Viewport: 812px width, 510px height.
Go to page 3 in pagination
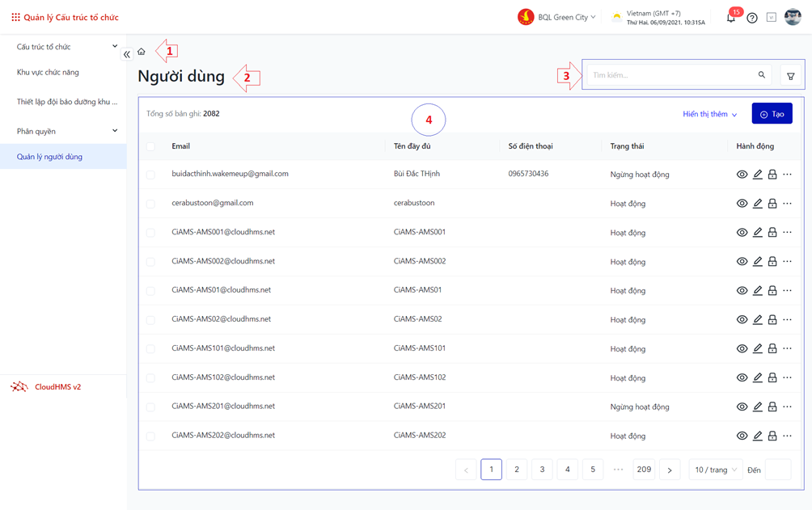point(542,470)
